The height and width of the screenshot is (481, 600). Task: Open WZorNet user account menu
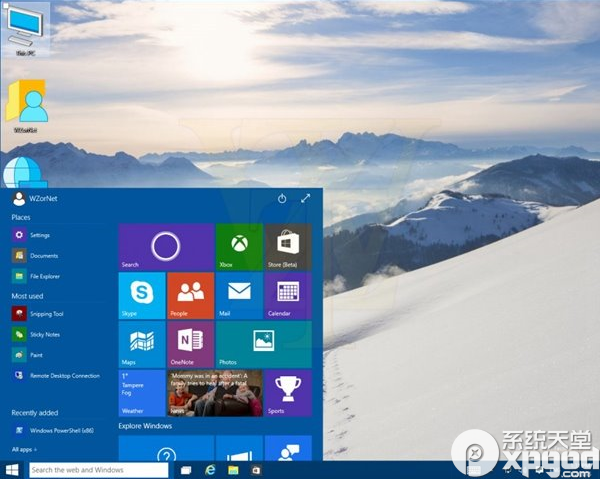point(35,199)
